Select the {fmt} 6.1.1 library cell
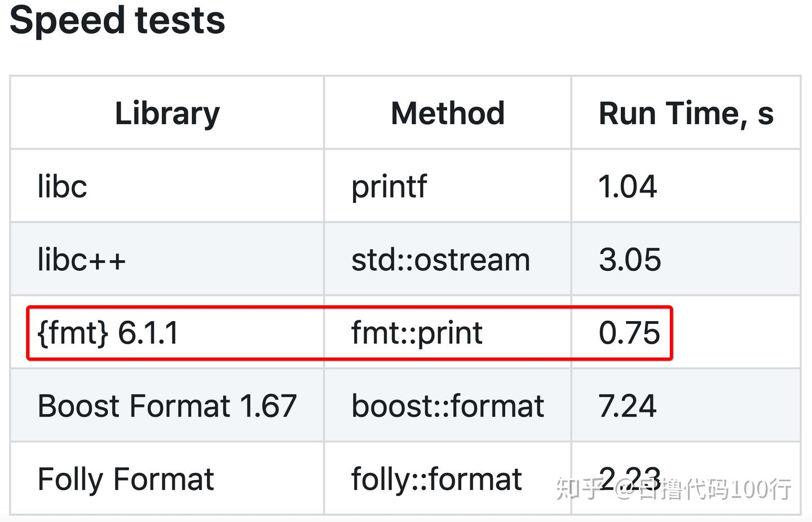This screenshot has width=812, height=522. pyautogui.click(x=108, y=332)
